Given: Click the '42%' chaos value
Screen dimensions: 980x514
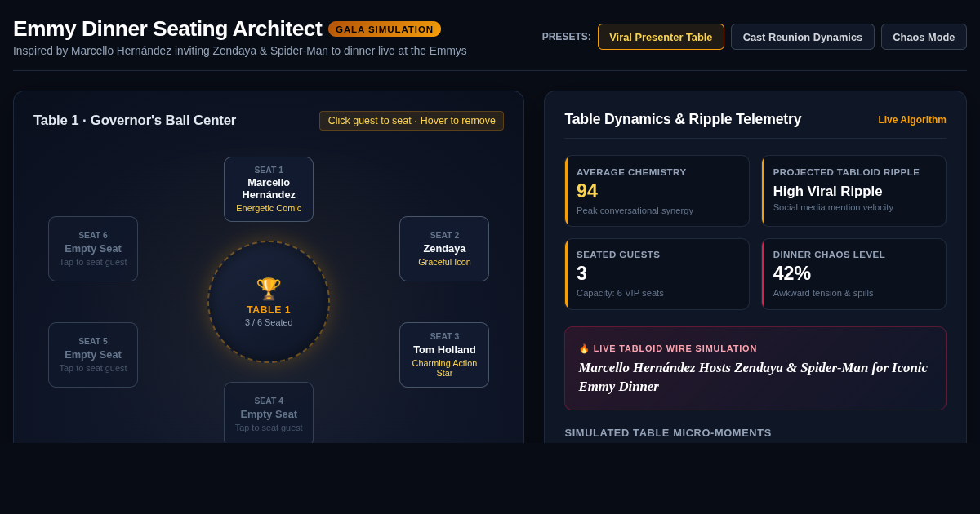Looking at the screenshot, I should (792, 273).
